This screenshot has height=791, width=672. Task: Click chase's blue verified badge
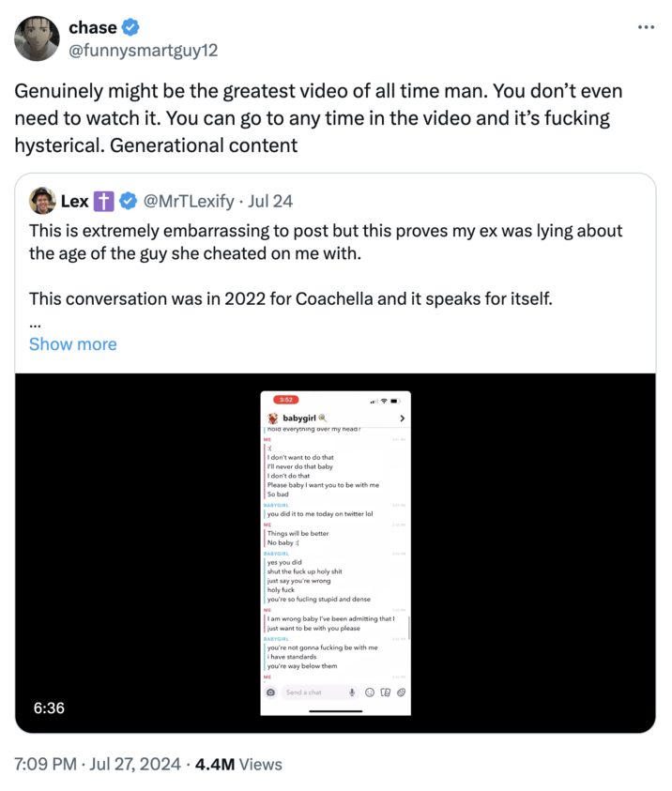click(x=130, y=28)
